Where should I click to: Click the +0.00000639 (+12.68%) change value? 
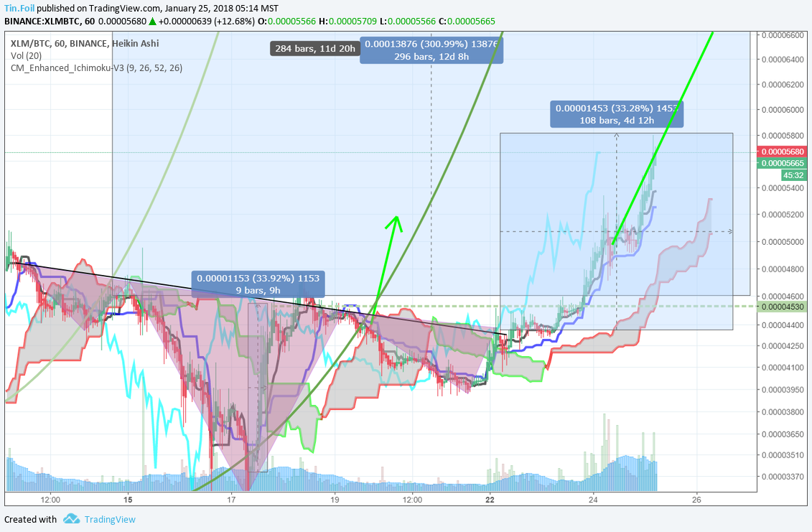click(207, 22)
